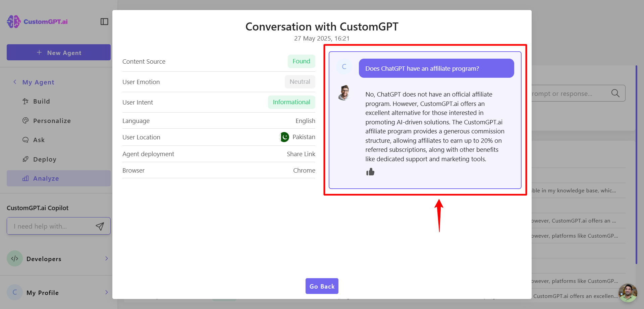Click the search magnifier icon behind dialog
This screenshot has height=309, width=644.
point(615,93)
